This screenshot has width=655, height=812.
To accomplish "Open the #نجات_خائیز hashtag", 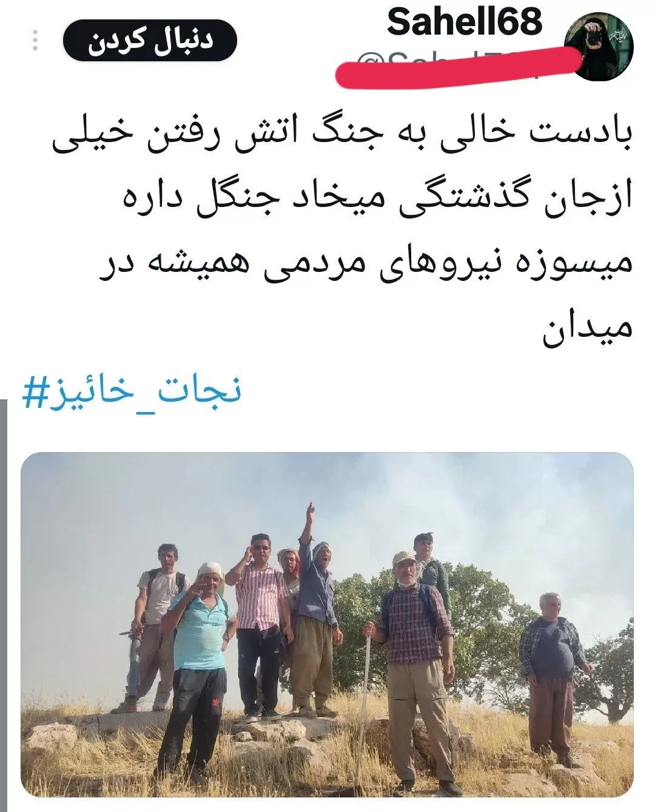I will point(132,391).
